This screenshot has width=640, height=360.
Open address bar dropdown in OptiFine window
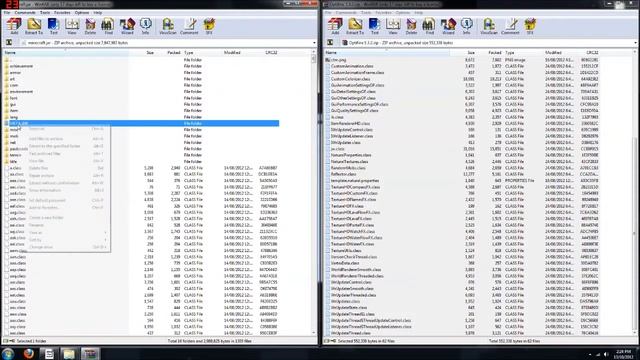[636, 42]
